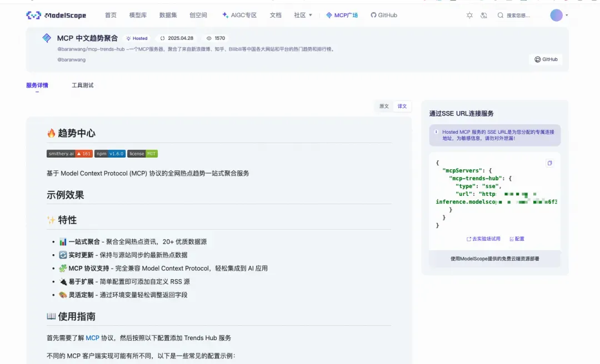The height and width of the screenshot is (364, 600).
Task: Click the search magnifier icon
Action: (500, 16)
